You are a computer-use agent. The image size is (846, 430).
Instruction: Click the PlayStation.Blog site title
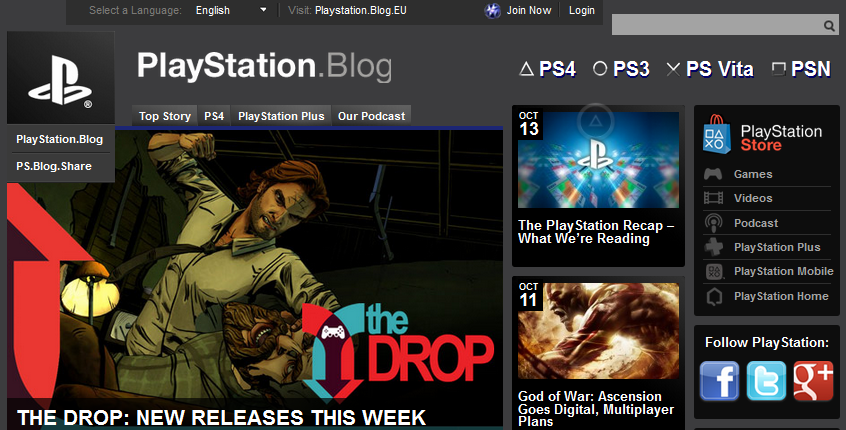[x=264, y=66]
